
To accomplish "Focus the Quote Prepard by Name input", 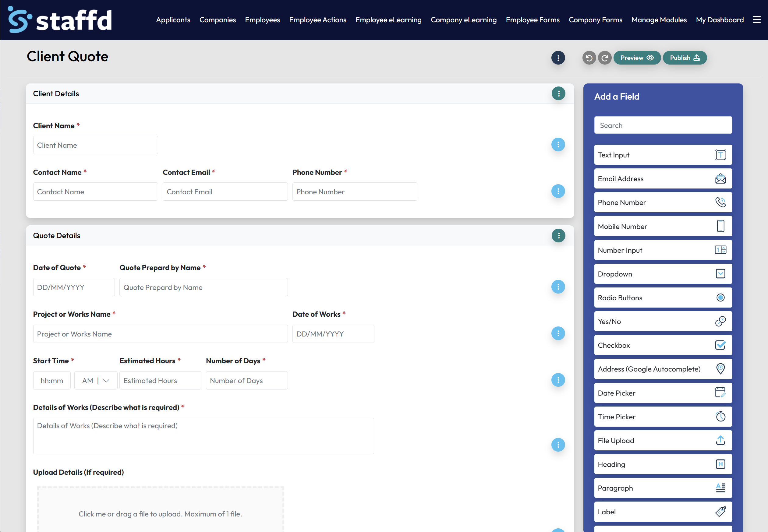I will coord(204,287).
